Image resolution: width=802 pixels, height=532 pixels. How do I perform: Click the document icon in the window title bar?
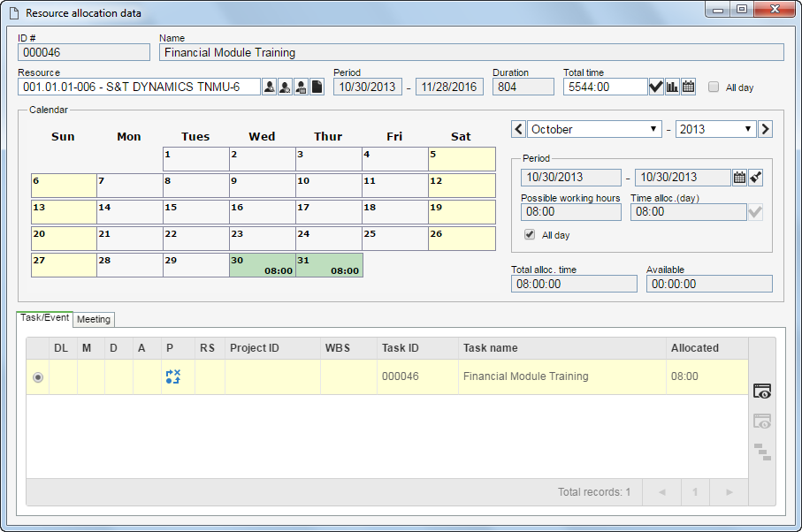[14, 13]
